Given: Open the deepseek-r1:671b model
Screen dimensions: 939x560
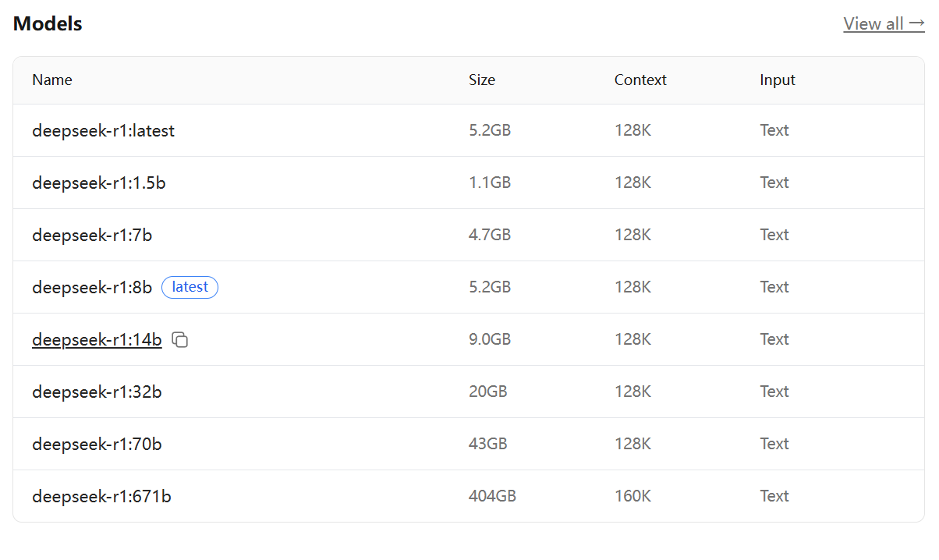Looking at the screenshot, I should coord(101,497).
